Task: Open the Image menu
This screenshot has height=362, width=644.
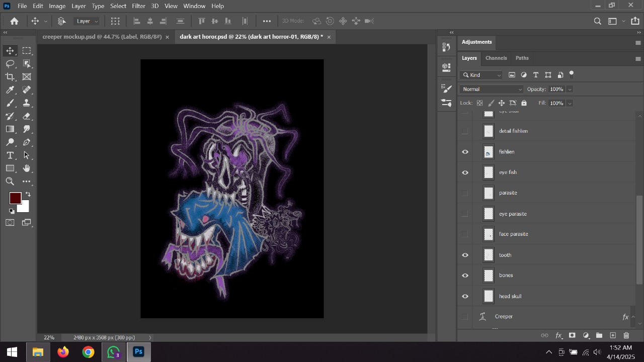Action: click(57, 6)
